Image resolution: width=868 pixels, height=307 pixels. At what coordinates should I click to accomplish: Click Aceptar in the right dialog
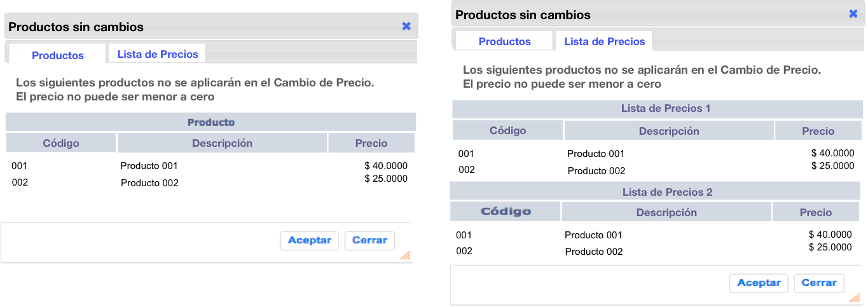[759, 283]
